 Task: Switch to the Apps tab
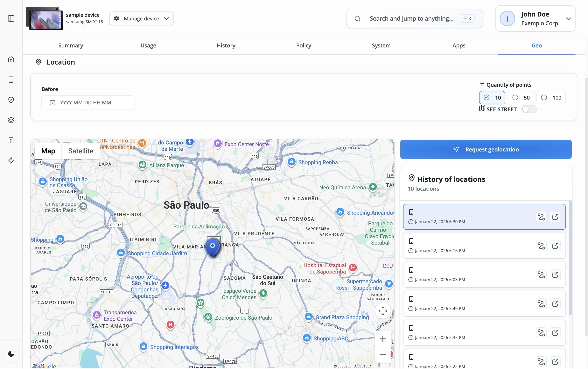(459, 45)
